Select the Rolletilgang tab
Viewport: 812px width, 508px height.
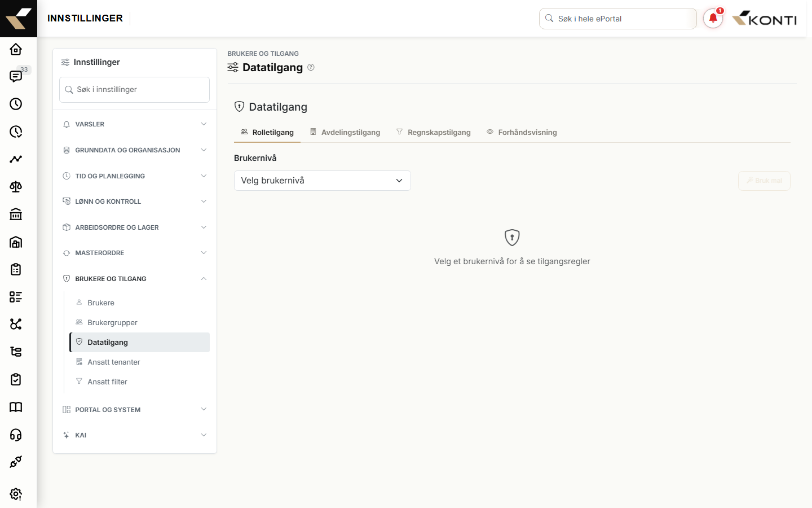click(x=267, y=132)
